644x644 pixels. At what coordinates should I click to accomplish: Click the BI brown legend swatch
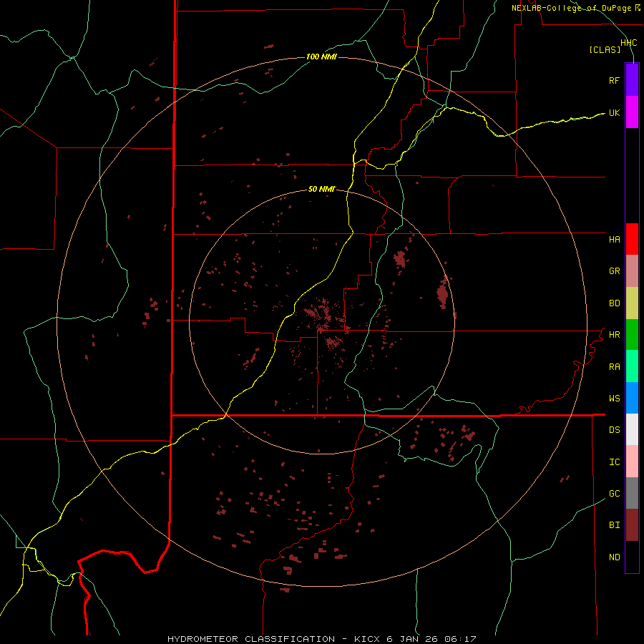[632, 525]
